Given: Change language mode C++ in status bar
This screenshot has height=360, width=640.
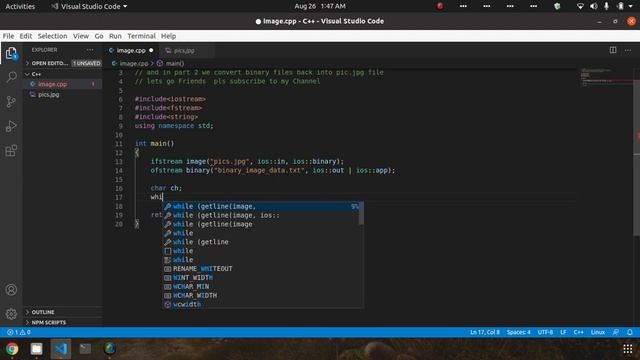Looking at the screenshot, I should click(578, 332).
